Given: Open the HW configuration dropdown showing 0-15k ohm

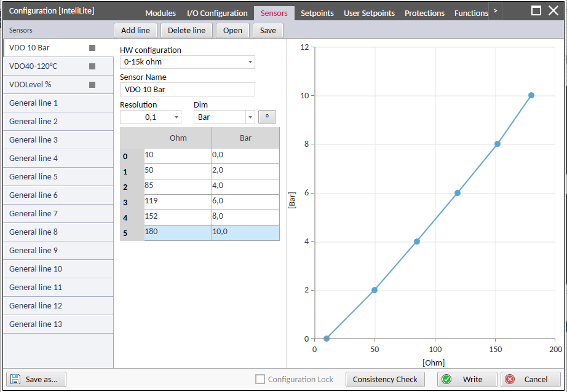Looking at the screenshot, I should click(188, 61).
